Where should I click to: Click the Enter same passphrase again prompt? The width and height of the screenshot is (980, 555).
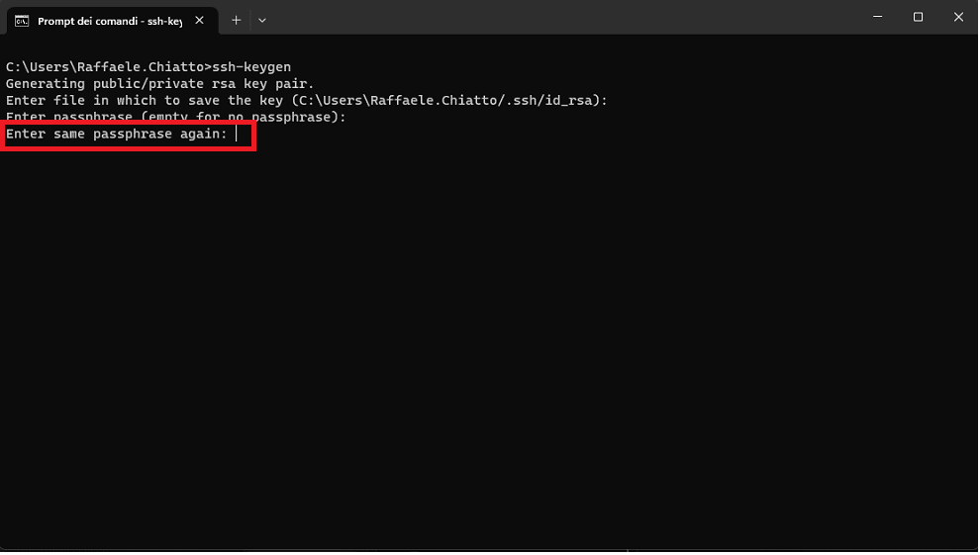tap(116, 134)
